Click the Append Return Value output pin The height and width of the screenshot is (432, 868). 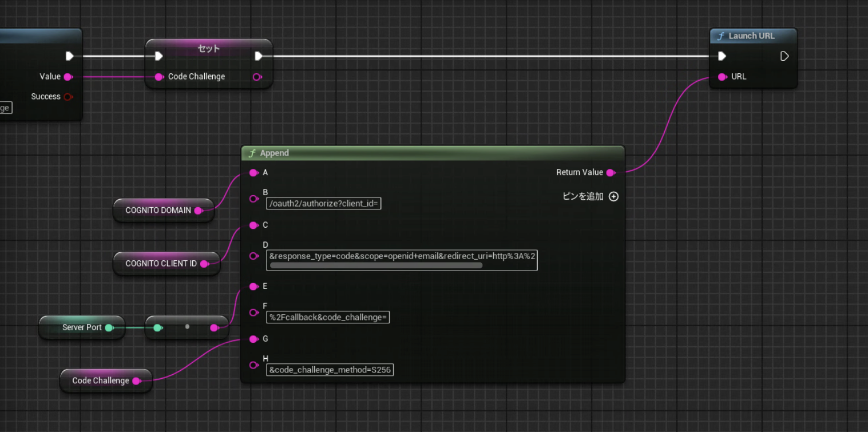pyautogui.click(x=611, y=173)
